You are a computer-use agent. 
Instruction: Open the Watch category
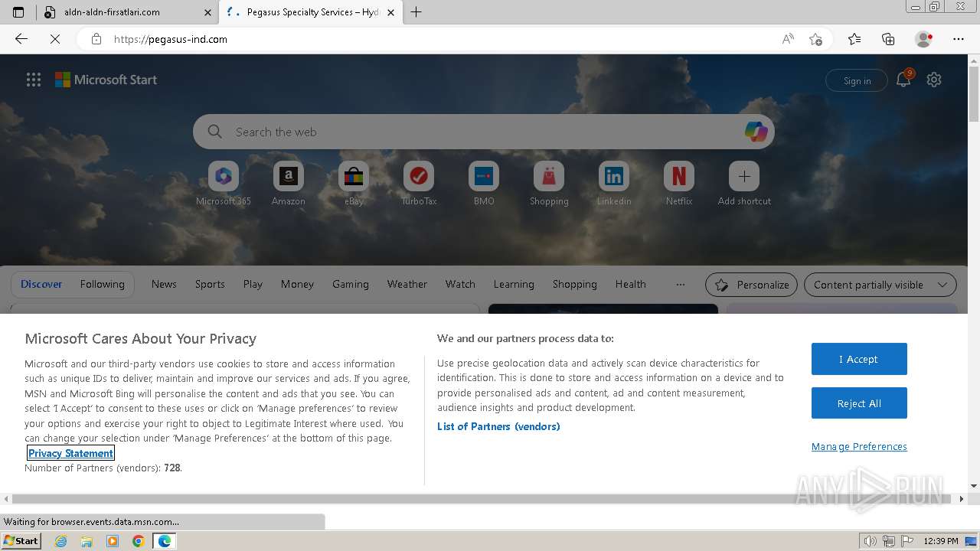(x=460, y=284)
